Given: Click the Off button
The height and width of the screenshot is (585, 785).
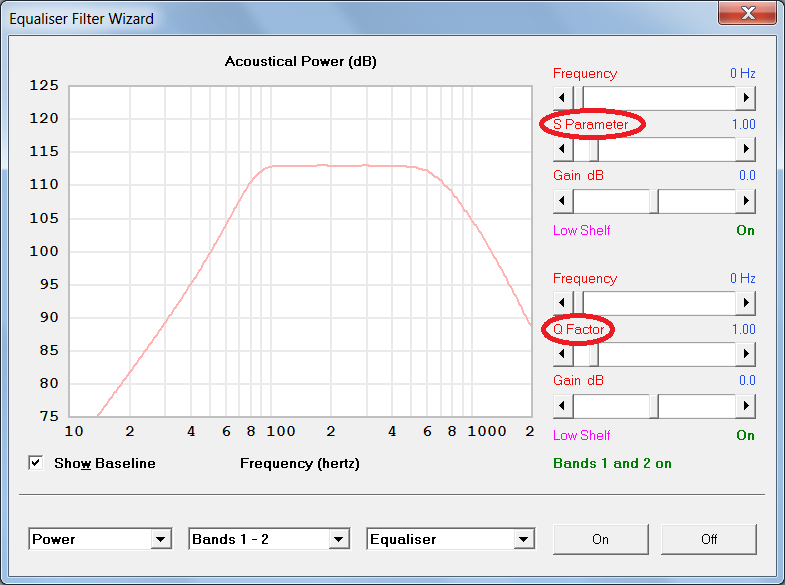Looking at the screenshot, I should click(x=708, y=539).
